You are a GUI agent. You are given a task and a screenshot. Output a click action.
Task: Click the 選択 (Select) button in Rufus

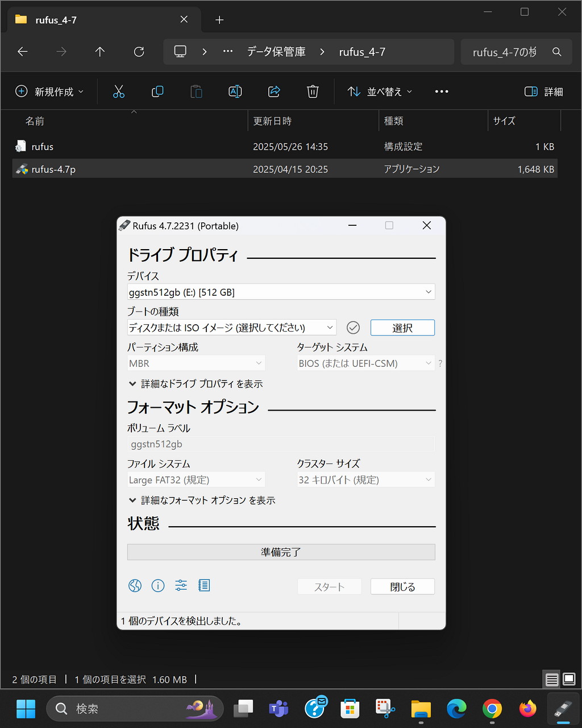pyautogui.click(x=402, y=328)
